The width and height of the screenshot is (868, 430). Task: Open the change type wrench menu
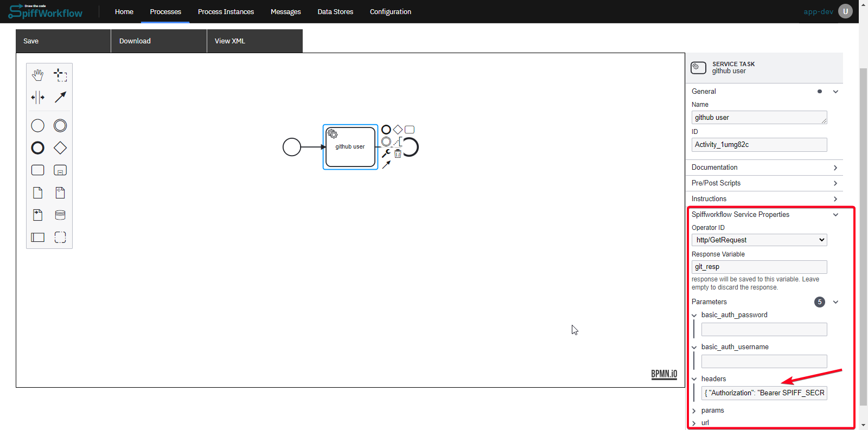click(386, 153)
